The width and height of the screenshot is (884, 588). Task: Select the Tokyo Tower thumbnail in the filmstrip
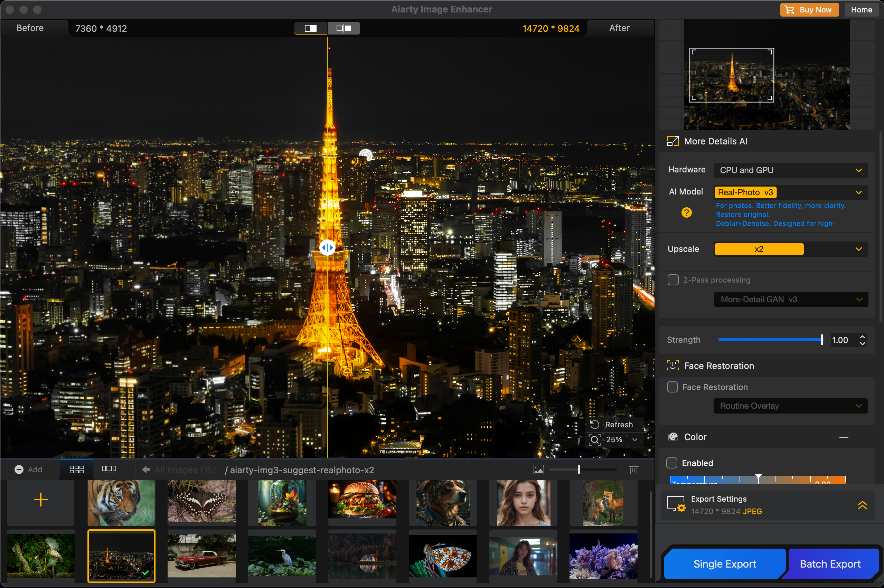point(121,556)
